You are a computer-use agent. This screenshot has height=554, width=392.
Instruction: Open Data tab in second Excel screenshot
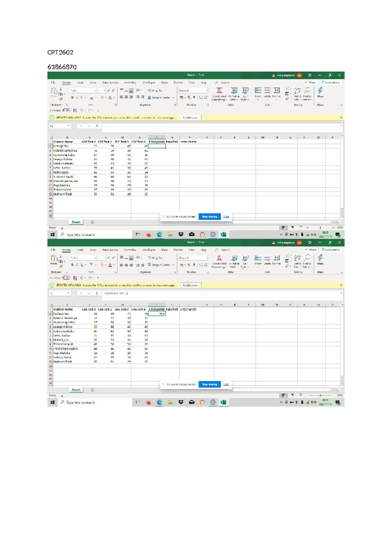click(164, 250)
